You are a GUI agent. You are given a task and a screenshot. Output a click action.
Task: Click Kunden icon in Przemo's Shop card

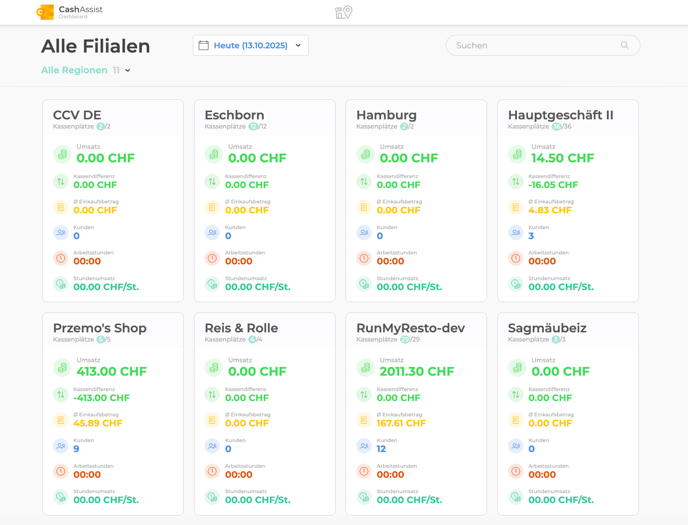pos(61,446)
